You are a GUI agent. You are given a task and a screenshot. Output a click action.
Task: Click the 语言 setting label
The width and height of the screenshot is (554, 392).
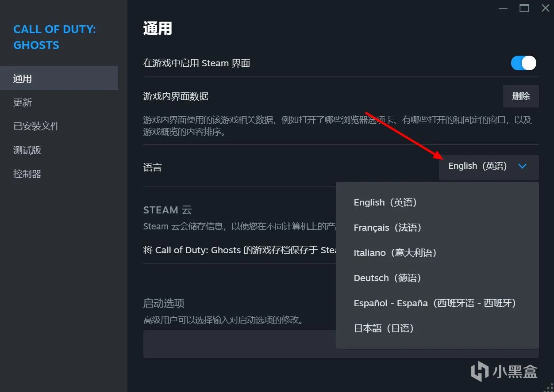pos(153,167)
